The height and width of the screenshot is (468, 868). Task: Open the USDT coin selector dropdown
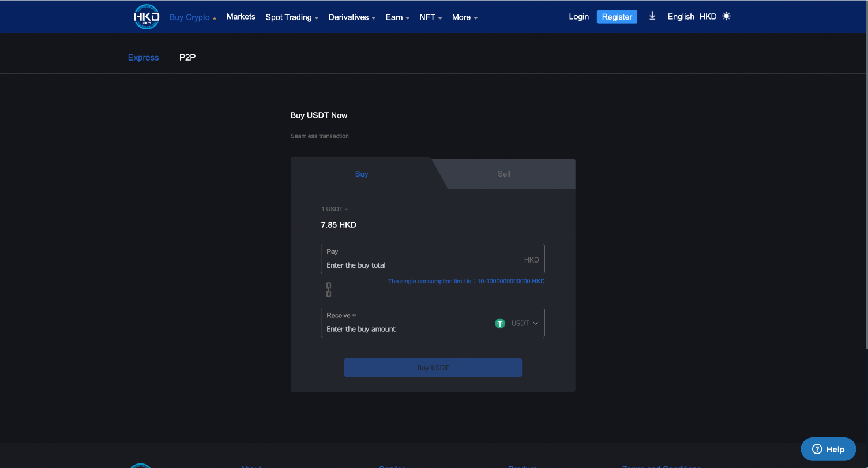(517, 323)
